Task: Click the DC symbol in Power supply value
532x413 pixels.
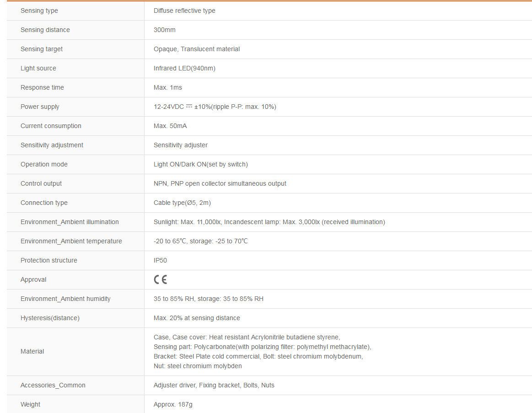Action: click(x=189, y=106)
